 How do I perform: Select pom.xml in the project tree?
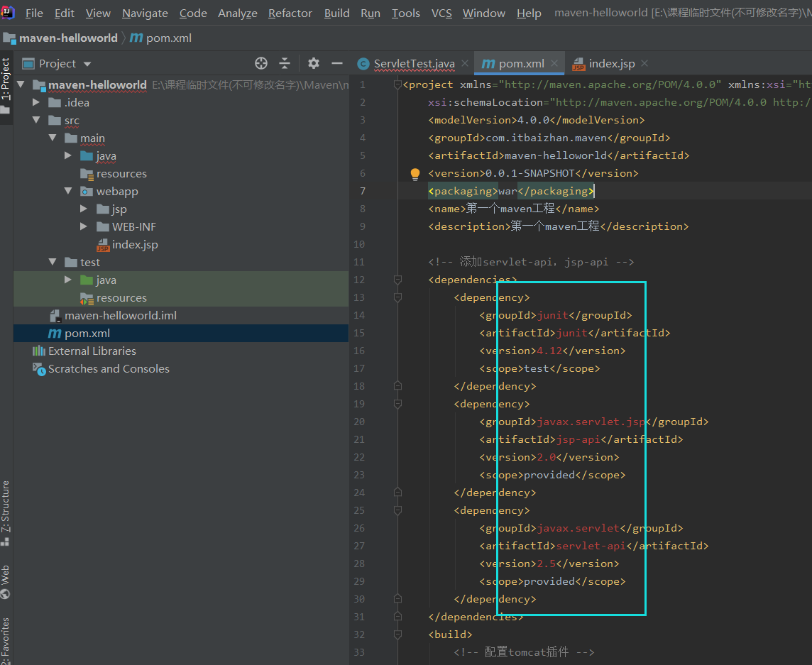[x=181, y=334]
